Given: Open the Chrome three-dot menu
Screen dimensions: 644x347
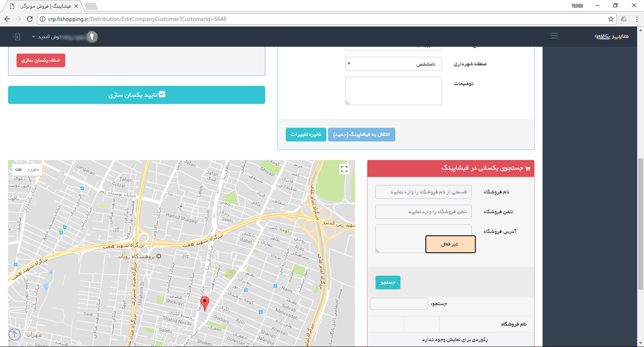Looking at the screenshot, I should pos(637,19).
